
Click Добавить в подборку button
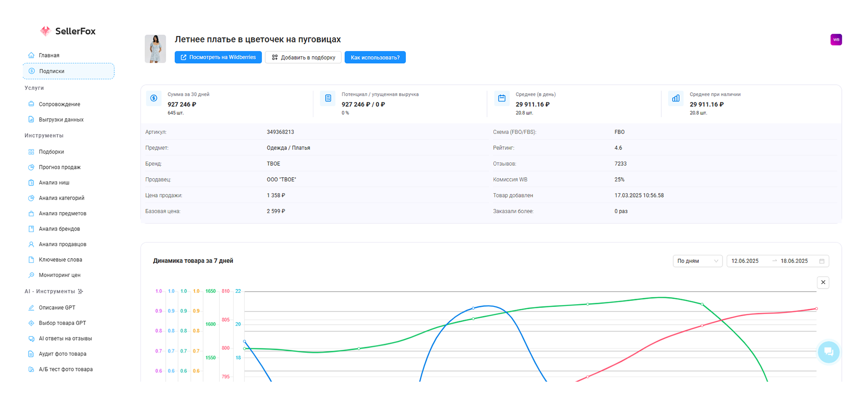(x=303, y=57)
